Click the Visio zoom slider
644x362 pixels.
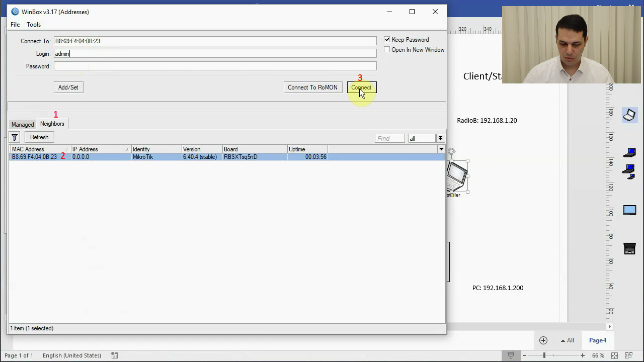pos(544,355)
